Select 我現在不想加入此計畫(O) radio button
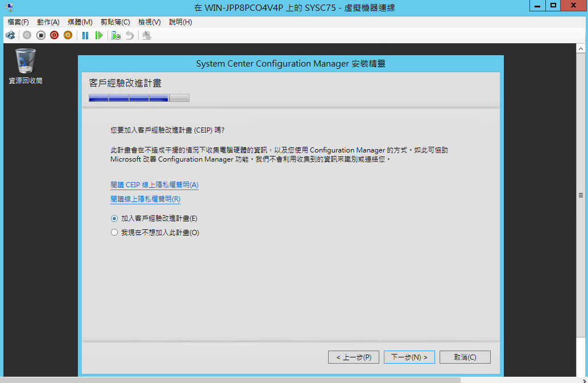Screen dimensions: 588x383 pos(114,233)
